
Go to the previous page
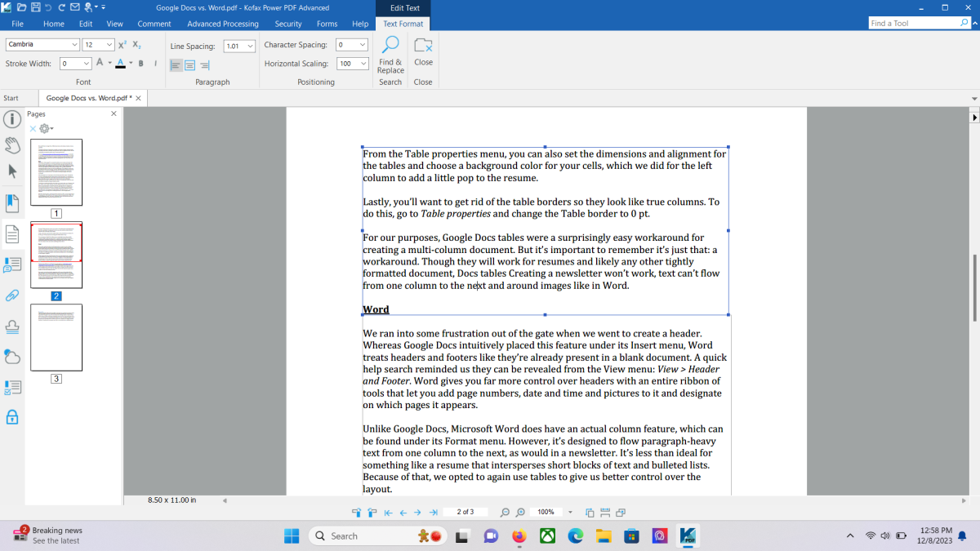coord(403,513)
